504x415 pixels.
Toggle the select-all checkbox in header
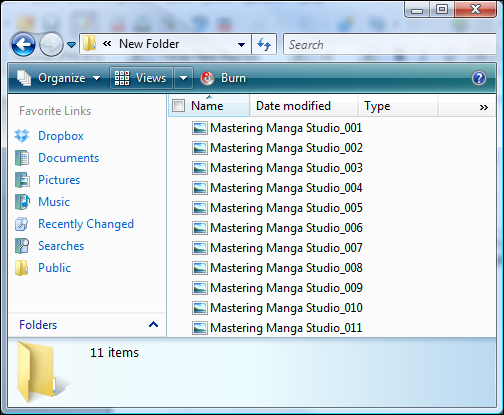[x=178, y=106]
